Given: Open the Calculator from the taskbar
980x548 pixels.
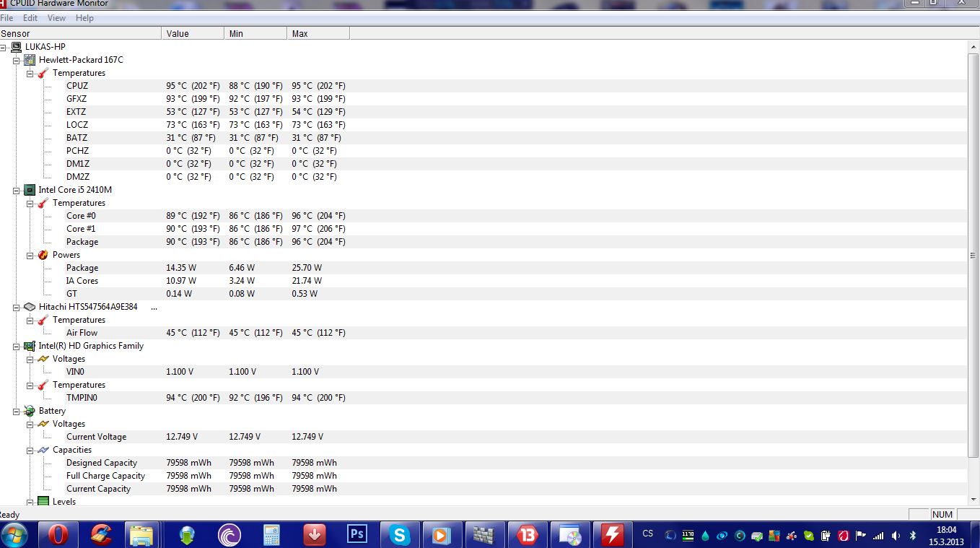Looking at the screenshot, I should pyautogui.click(x=271, y=535).
